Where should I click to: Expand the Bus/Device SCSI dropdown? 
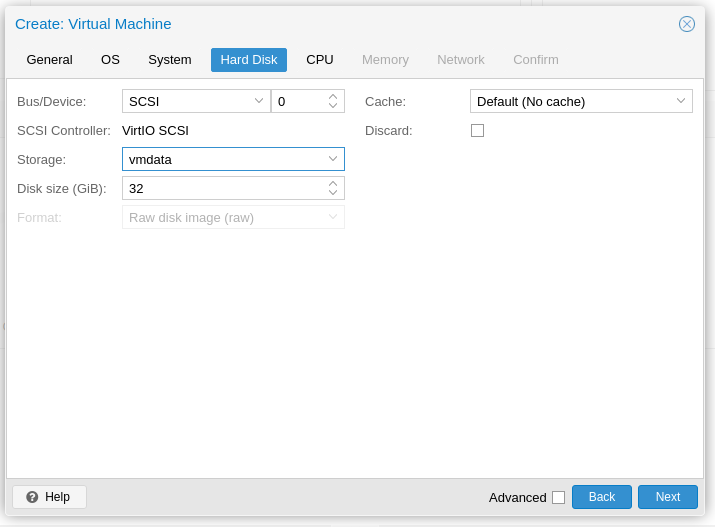(259, 101)
